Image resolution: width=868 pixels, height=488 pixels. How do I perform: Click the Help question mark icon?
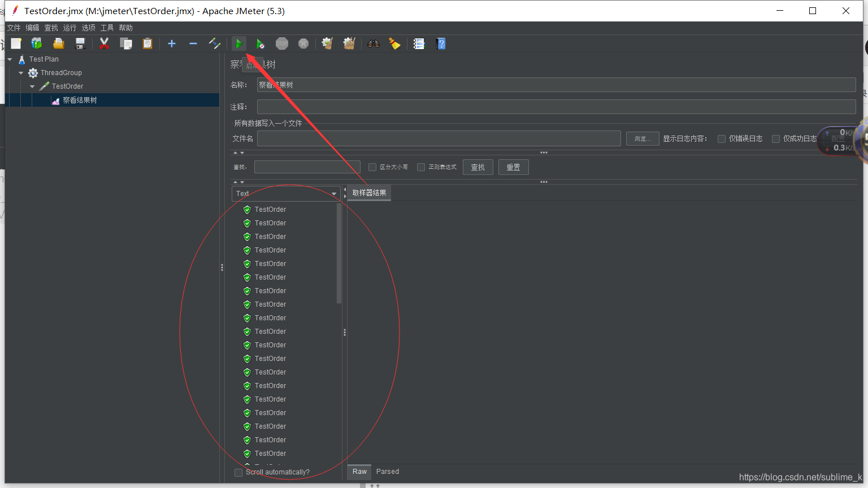pos(441,43)
